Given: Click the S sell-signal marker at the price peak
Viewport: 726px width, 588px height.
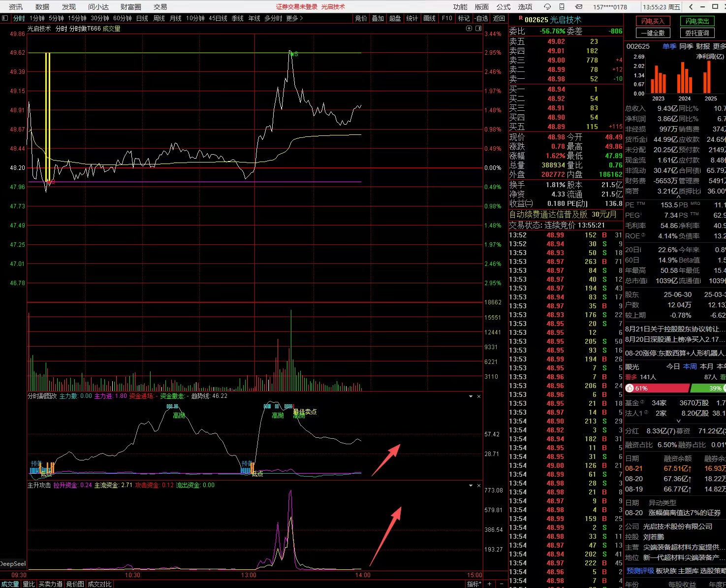Looking at the screenshot, I should pos(295,54).
